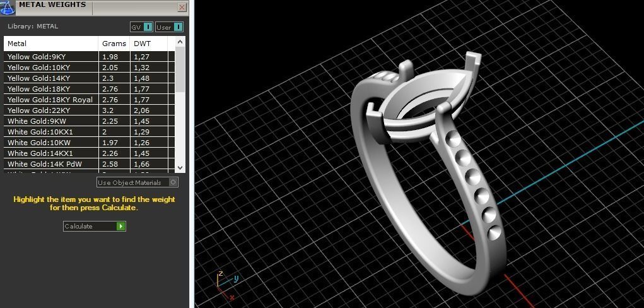Select the White Gold:14KX1 row
The height and width of the screenshot is (308, 644).
click(89, 153)
